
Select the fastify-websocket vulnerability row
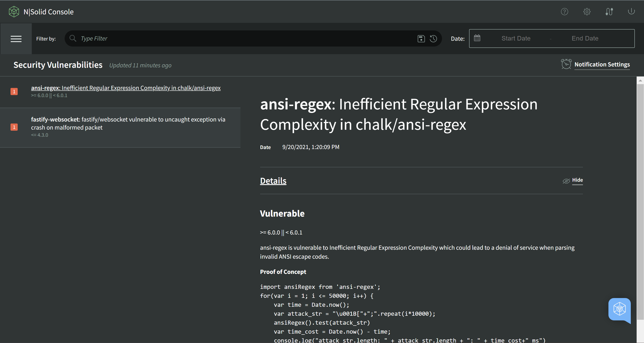click(120, 128)
